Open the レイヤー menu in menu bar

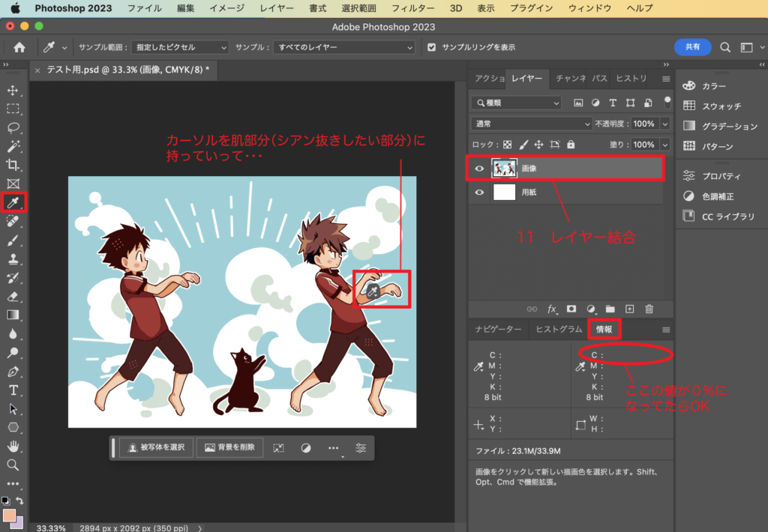coord(277,8)
